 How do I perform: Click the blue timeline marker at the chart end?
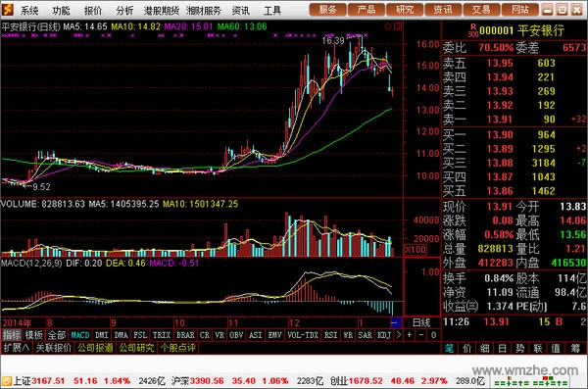click(x=396, y=322)
